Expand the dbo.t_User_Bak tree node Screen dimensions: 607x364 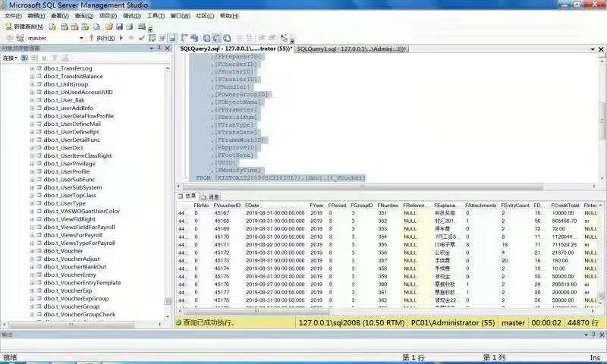click(x=32, y=100)
